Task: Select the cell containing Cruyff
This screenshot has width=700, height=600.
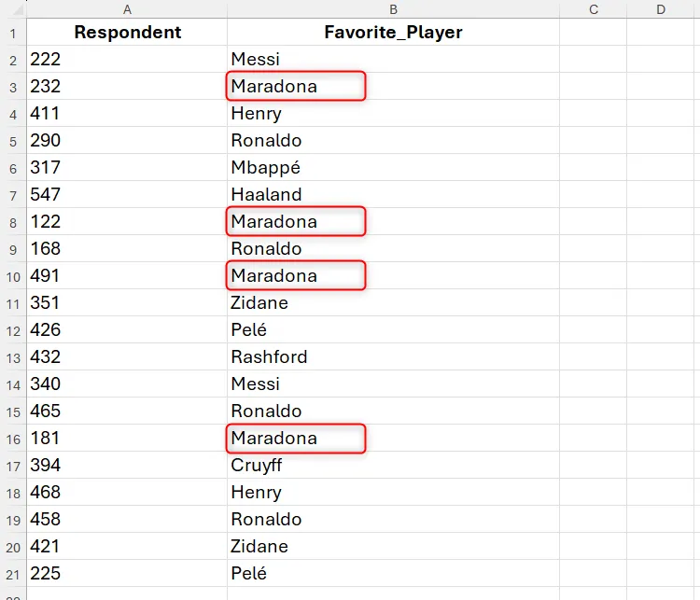Action: 393,466
